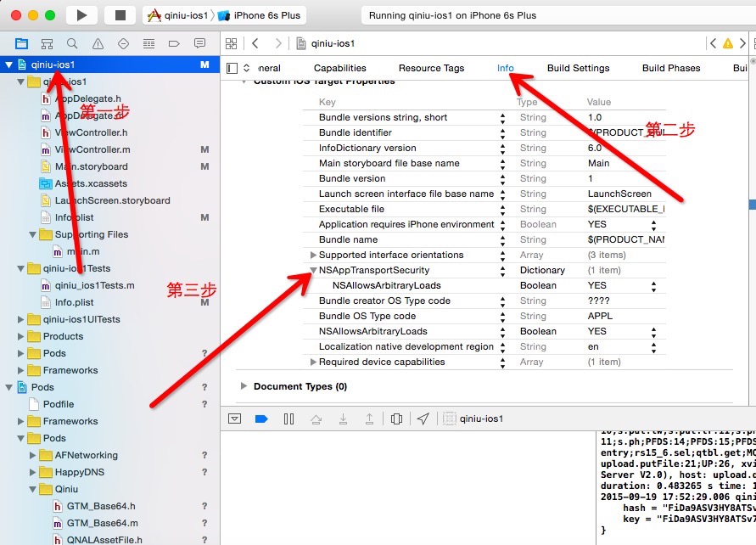Change Application requires iPhone environment value stepper
Viewport: 756px width, 545px height.
tap(653, 224)
